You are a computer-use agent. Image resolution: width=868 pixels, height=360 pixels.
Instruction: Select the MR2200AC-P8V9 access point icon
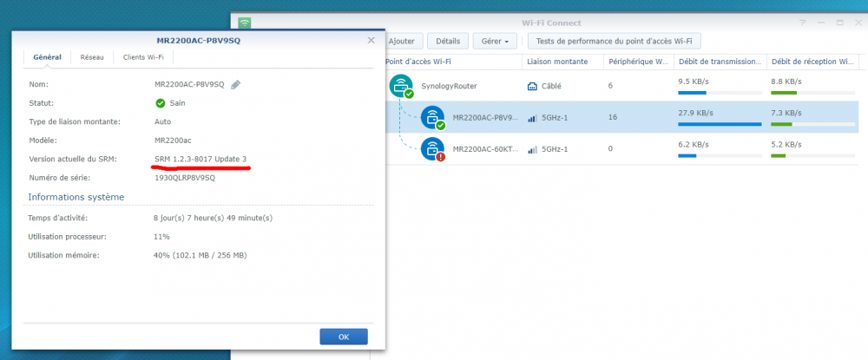coord(433,117)
